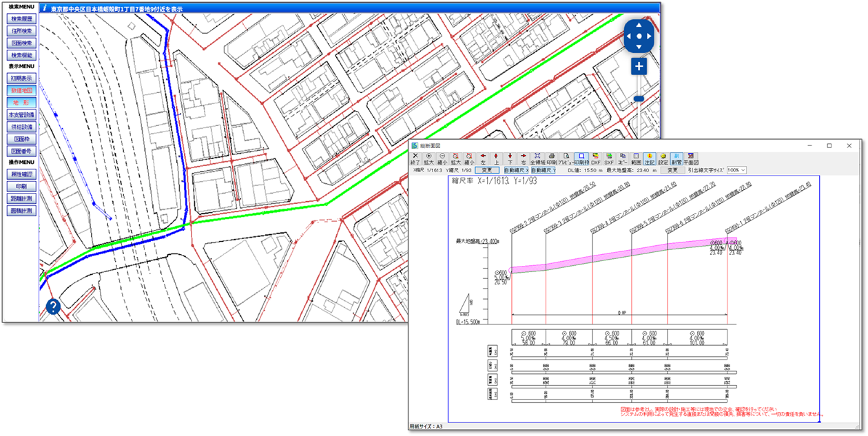The width and height of the screenshot is (868, 436).
Task: Click the 全領域 full-extent toolbar icon
Action: 537,158
